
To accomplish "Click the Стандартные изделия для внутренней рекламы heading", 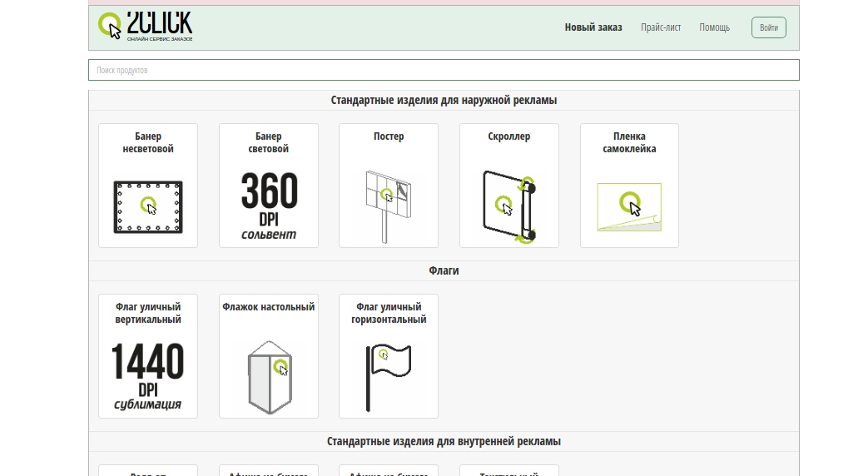I will point(444,441).
